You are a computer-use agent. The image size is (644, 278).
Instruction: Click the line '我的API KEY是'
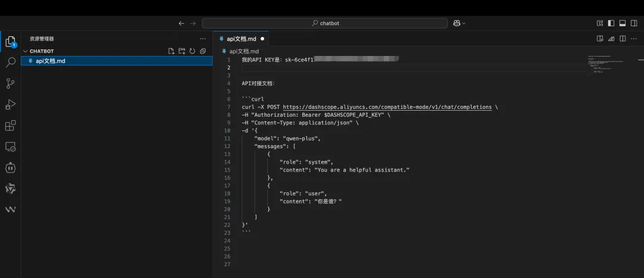point(320,60)
